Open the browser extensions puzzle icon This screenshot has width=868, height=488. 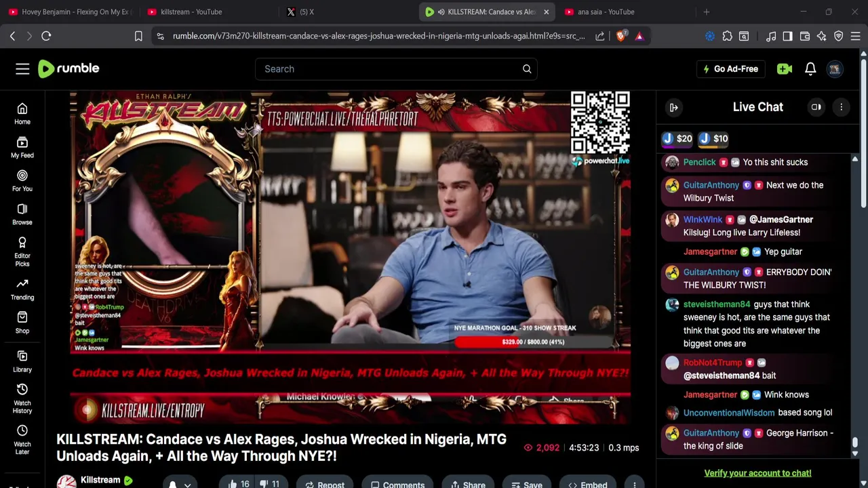tap(727, 36)
